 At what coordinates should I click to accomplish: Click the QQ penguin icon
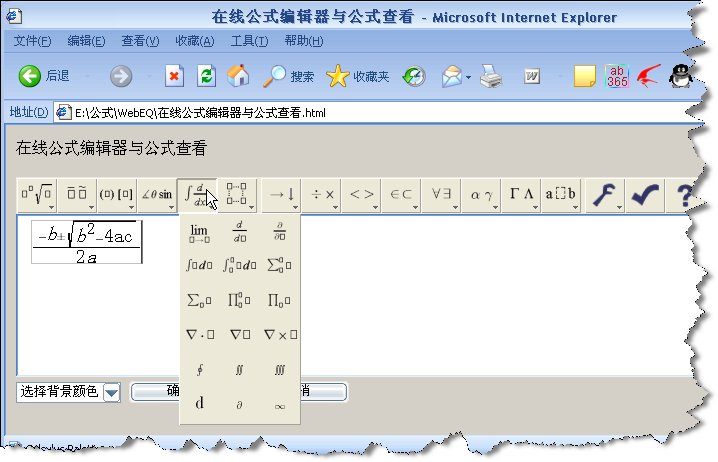680,76
